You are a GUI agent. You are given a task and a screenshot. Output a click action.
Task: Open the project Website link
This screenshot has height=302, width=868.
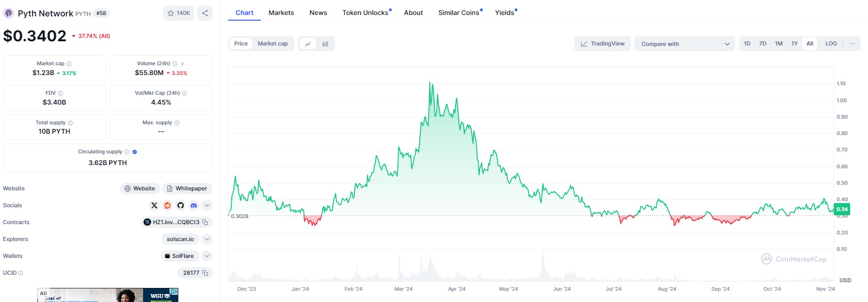pos(140,189)
